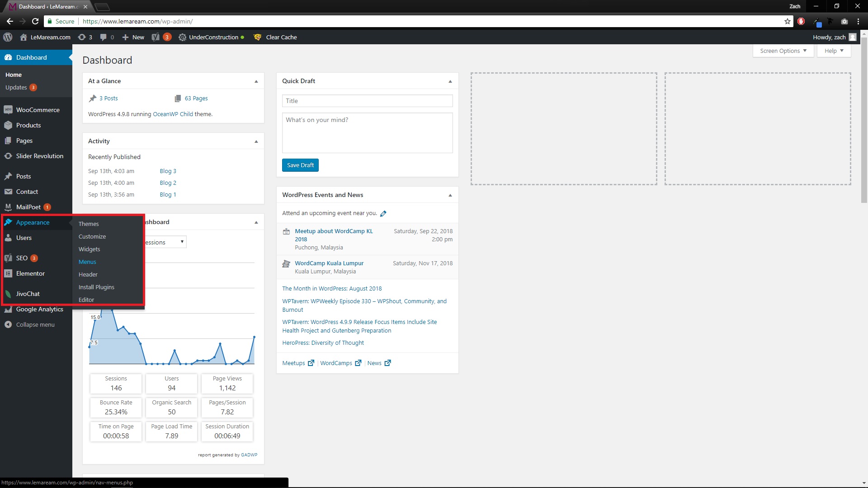The height and width of the screenshot is (488, 868).
Task: Open the Updates sidebar item
Action: point(21,87)
